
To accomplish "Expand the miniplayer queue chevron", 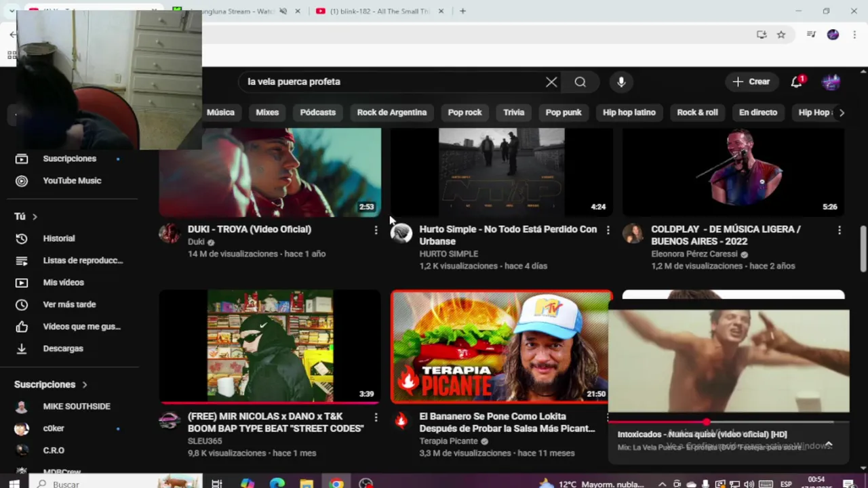I will 829,445.
